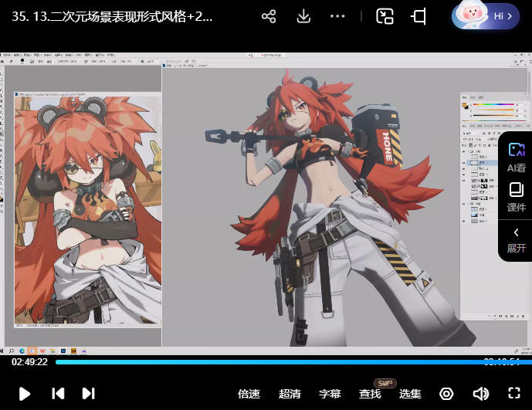Open the AI看 assistant panel
Screen dimensions: 532x410
point(516,157)
